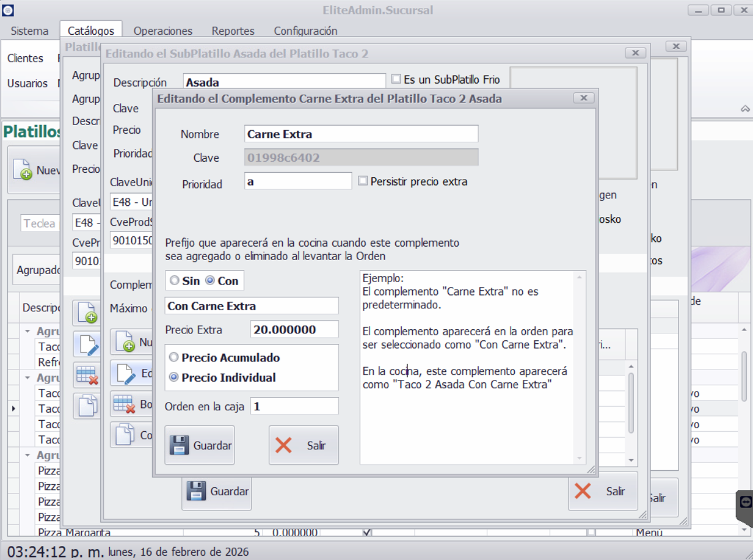This screenshot has width=753, height=560.
Task: Click the floppy icon in the SubPlatillo Guardar button
Action: tap(196, 491)
